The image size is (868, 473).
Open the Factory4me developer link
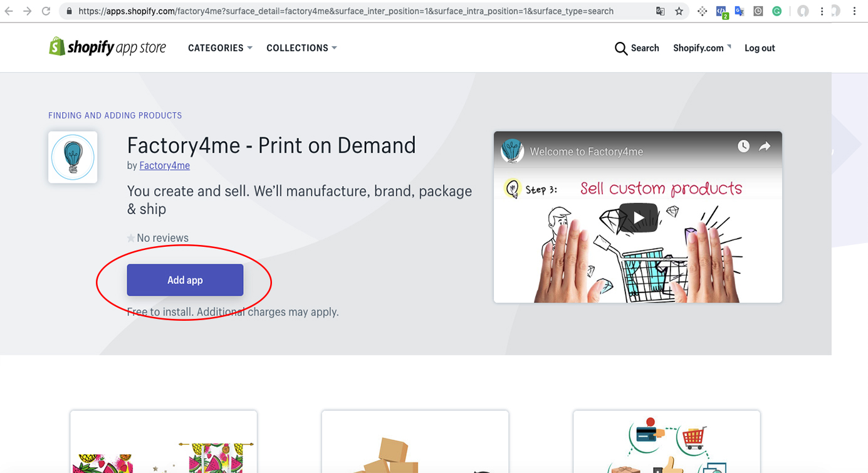click(x=164, y=165)
